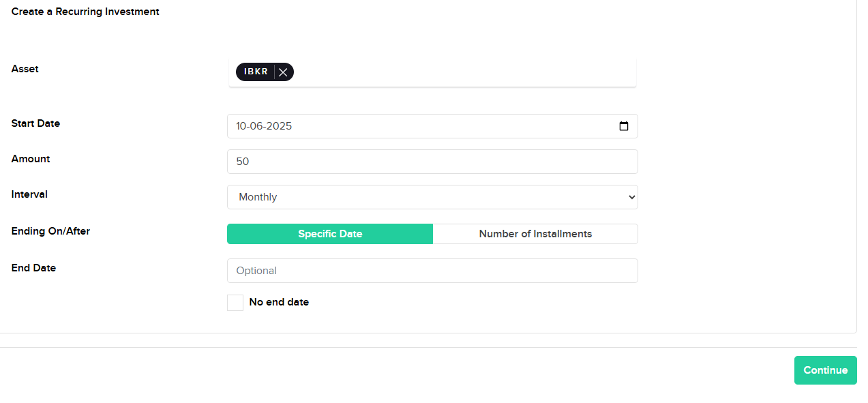Open the calendar picker icon in Start Date
The image size is (868, 403).
coord(624,126)
